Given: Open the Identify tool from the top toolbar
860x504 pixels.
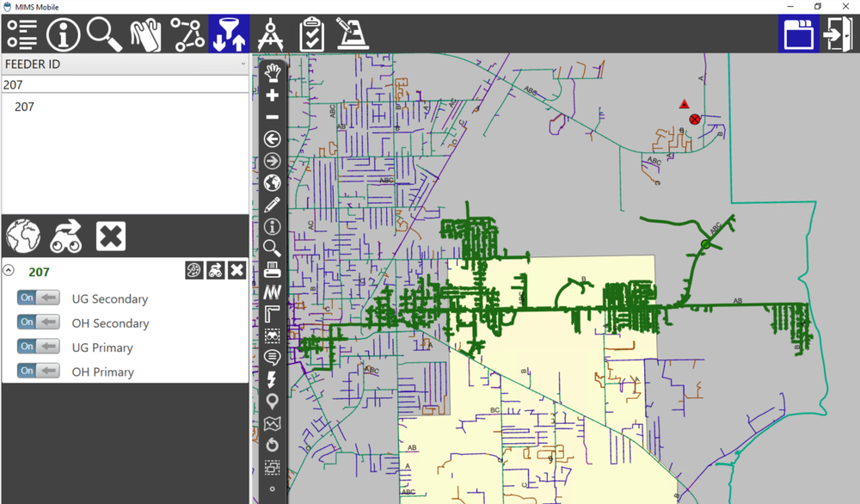Looking at the screenshot, I should [63, 34].
